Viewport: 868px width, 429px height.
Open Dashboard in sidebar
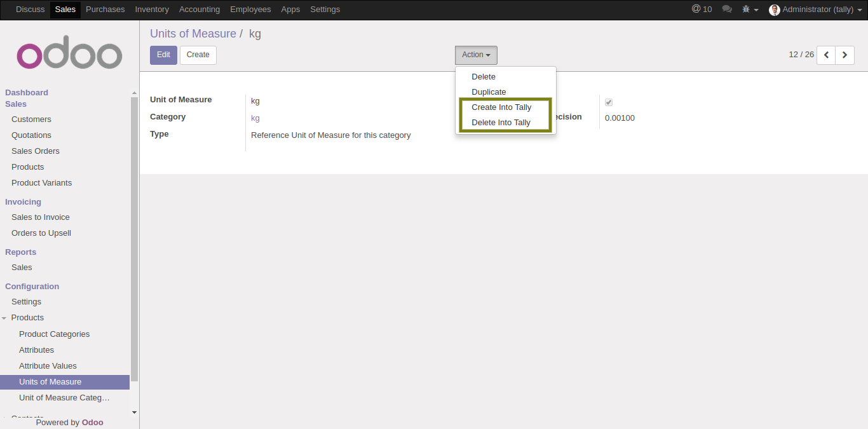27,93
